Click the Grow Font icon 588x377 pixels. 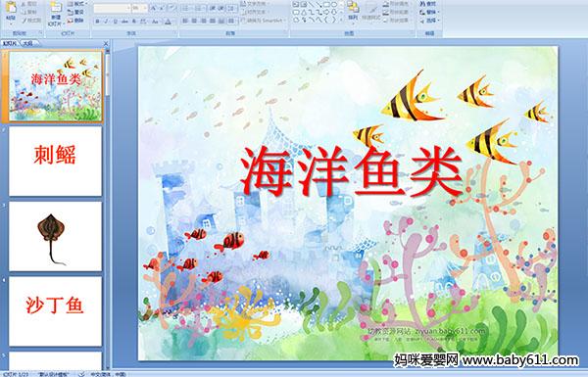point(153,8)
